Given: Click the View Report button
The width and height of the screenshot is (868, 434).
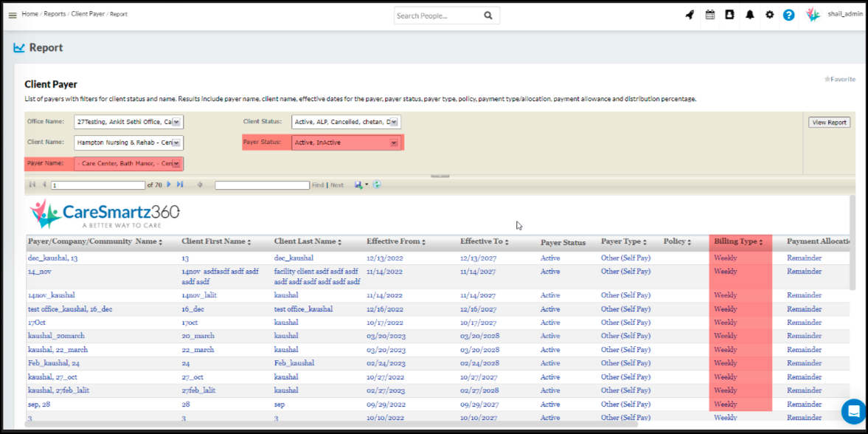Looking at the screenshot, I should [829, 123].
